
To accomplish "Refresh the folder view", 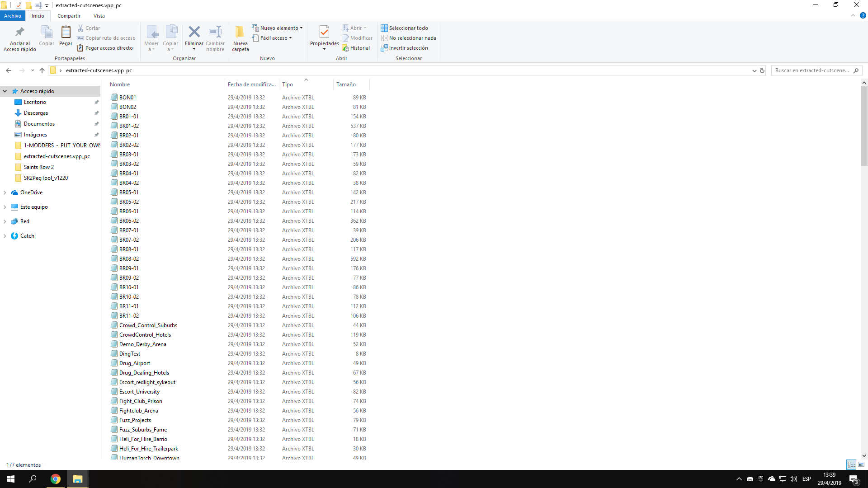I will point(762,70).
